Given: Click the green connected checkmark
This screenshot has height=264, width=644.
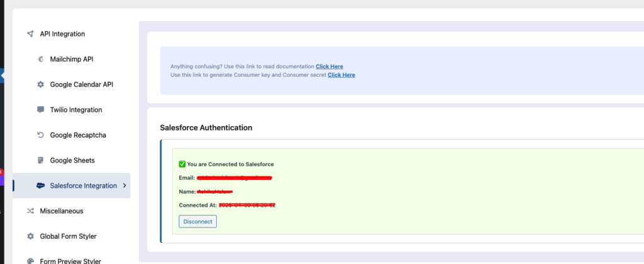Looking at the screenshot, I should click(182, 164).
